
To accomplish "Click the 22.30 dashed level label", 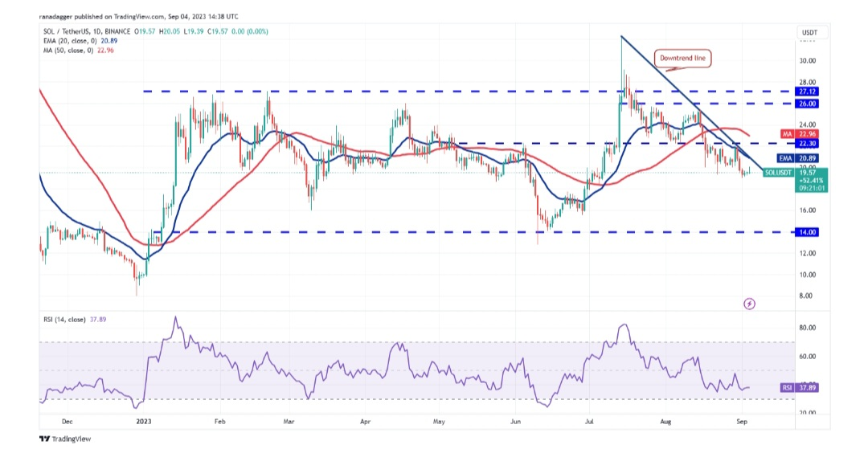I will tap(807, 143).
